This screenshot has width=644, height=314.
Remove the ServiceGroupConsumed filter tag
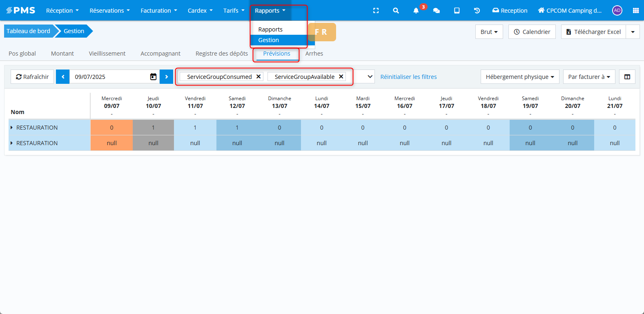pos(258,76)
